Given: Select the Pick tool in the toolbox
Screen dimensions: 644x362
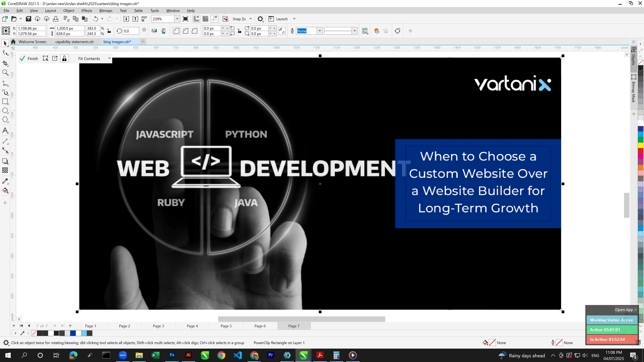Looking at the screenshot, I should tap(5, 43).
